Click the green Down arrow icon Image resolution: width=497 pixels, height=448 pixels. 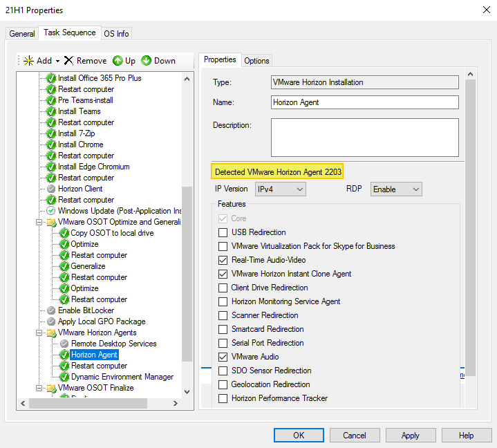coord(147,61)
